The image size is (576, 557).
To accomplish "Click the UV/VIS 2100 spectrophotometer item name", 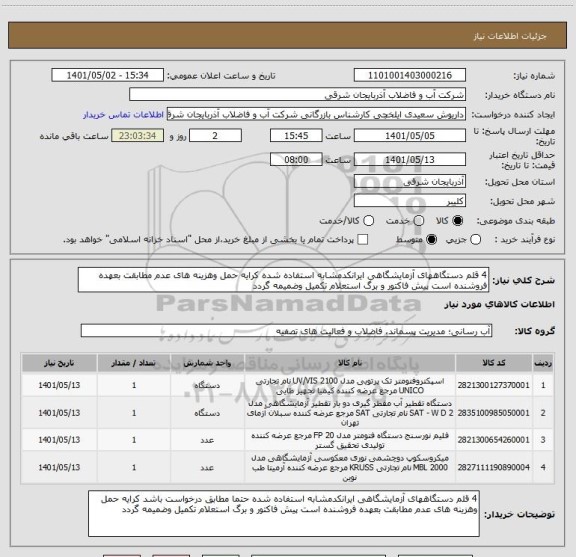I will point(350,385).
